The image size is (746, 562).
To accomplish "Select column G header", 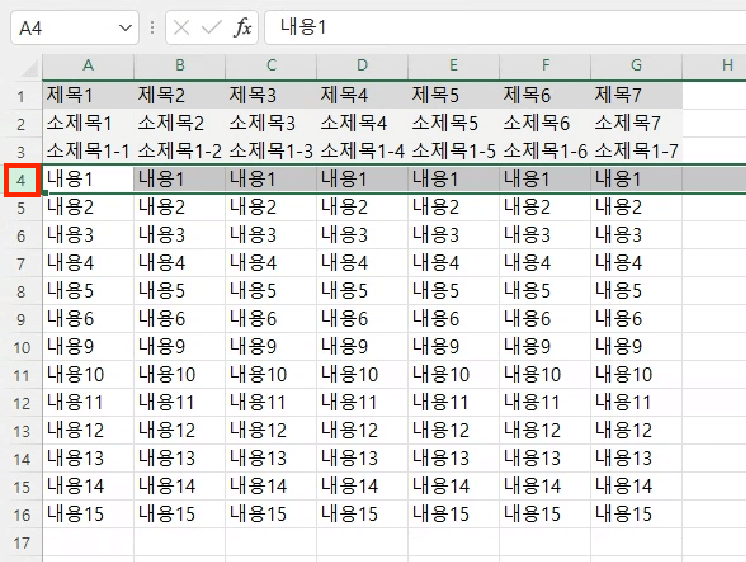I will [636, 66].
